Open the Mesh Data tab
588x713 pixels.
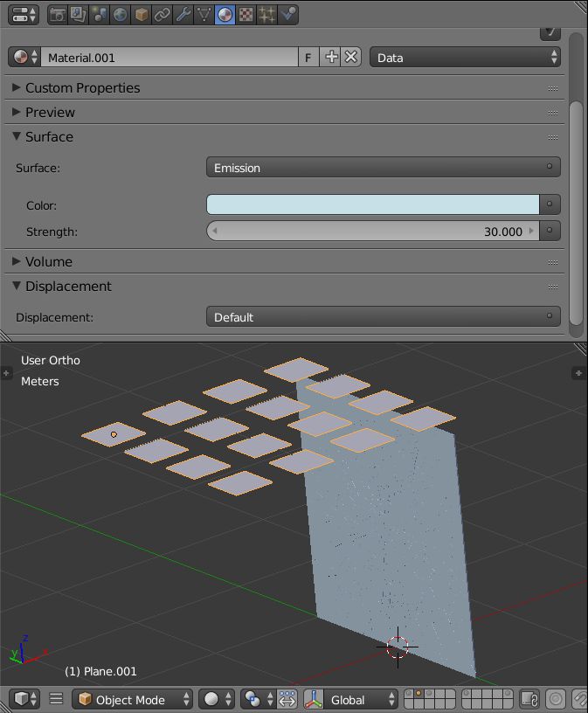pos(204,15)
